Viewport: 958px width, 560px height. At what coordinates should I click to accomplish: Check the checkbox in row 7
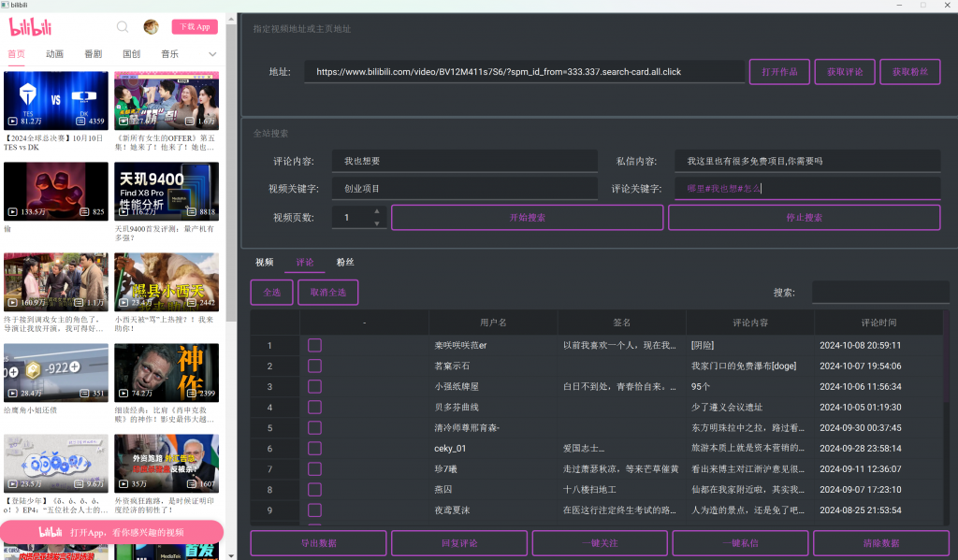[314, 469]
